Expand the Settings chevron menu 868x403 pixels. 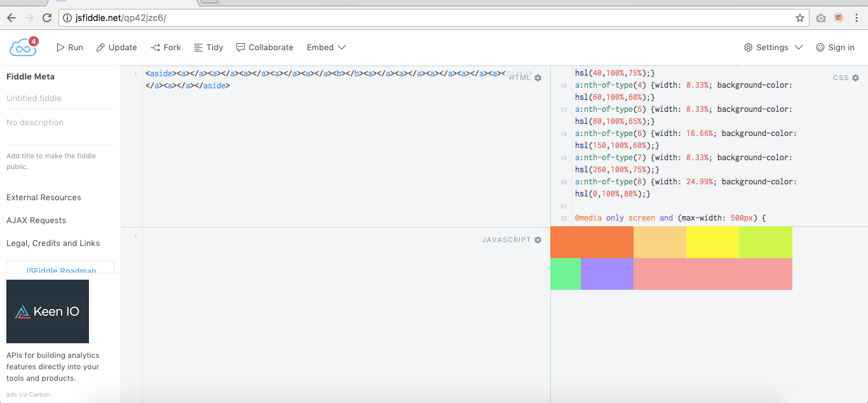tap(799, 47)
